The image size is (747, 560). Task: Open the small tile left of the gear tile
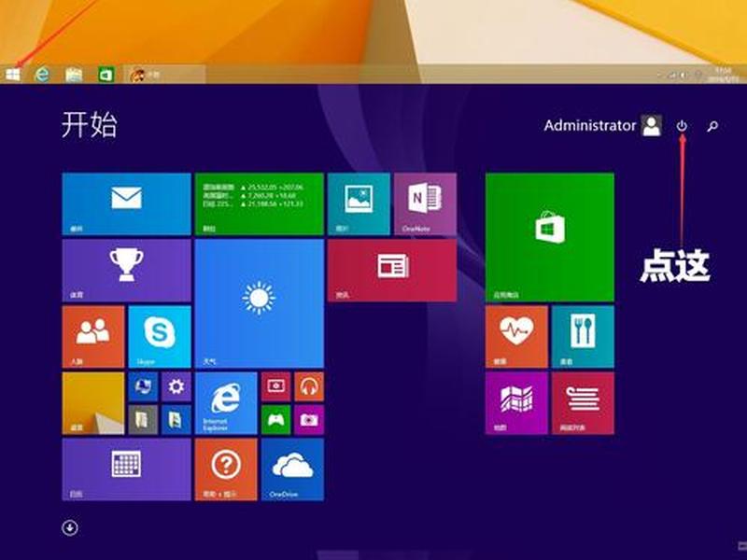143,386
